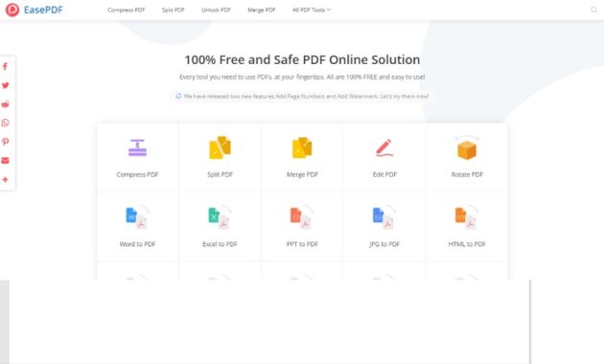The height and width of the screenshot is (364, 604).
Task: Open the HTML to PDF converter
Action: pyautogui.click(x=467, y=227)
